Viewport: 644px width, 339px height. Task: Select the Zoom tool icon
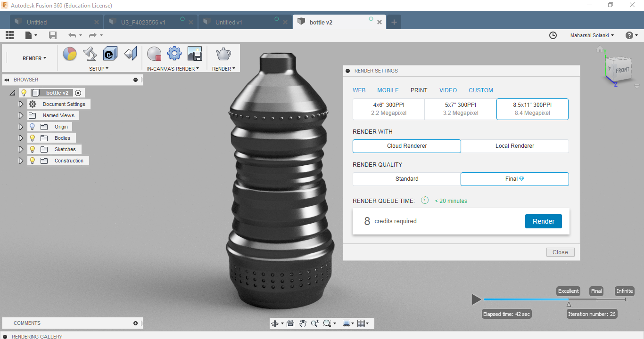point(314,323)
